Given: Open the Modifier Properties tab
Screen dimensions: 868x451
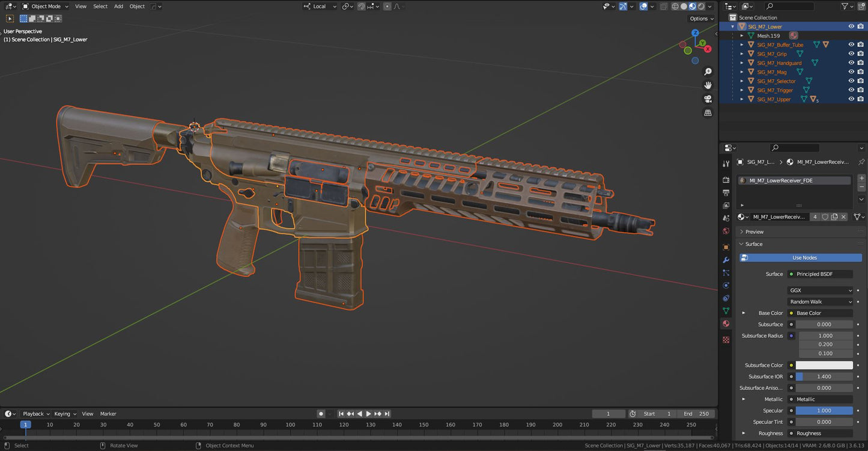Looking at the screenshot, I should point(726,260).
